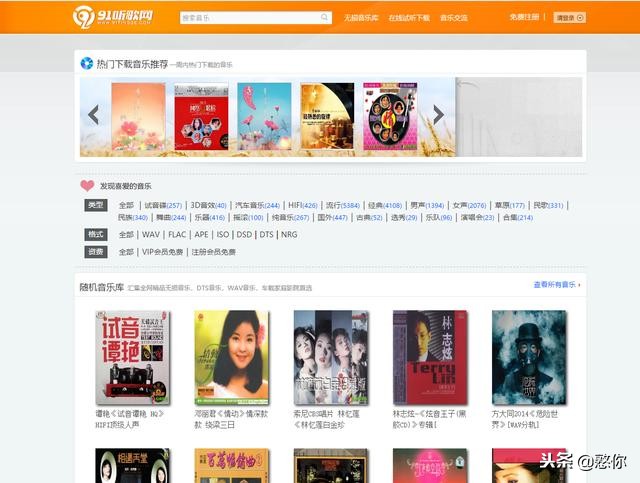The width and height of the screenshot is (640, 483).
Task: Filter by 选秀(29) type
Action: click(x=404, y=218)
